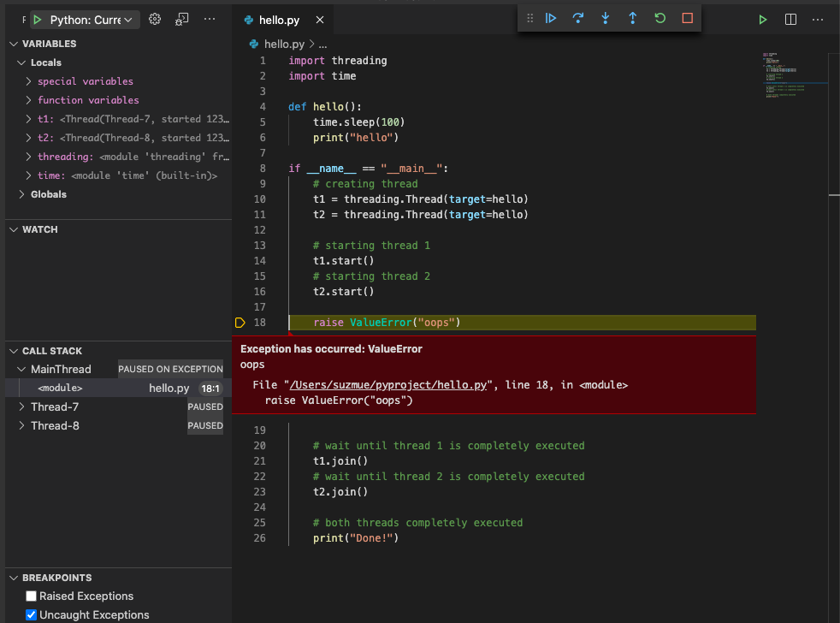This screenshot has width=840, height=623.
Task: Expand Thread-8 in call stack
Action: (21, 425)
